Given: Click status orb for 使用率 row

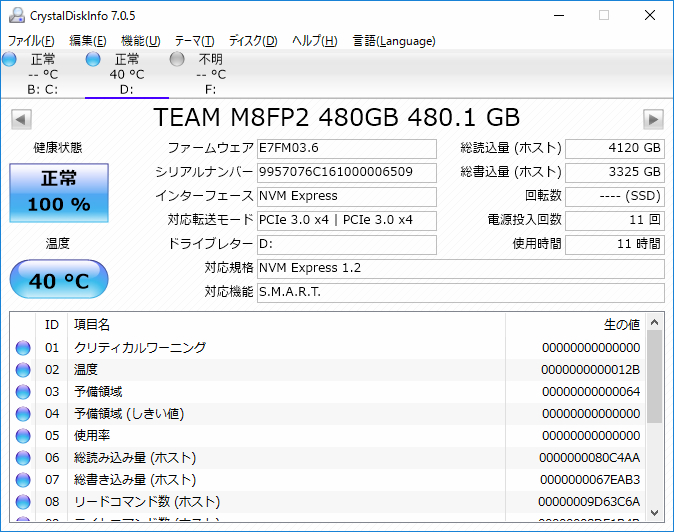Looking at the screenshot, I should tap(23, 436).
